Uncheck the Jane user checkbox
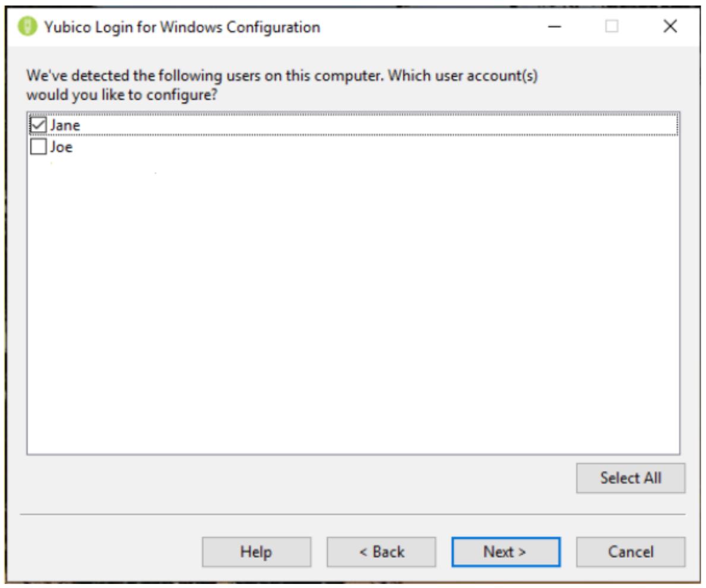Screen dimensions: 706x588 pyautogui.click(x=38, y=125)
